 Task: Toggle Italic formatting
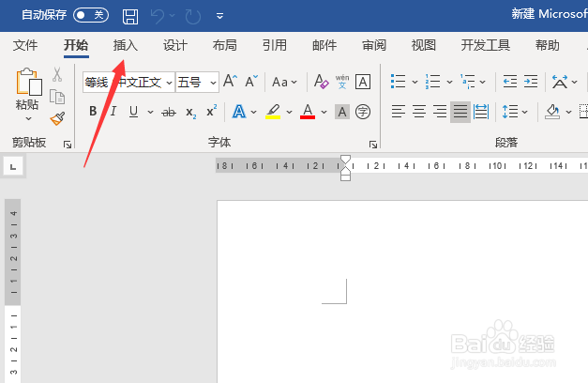click(x=113, y=111)
